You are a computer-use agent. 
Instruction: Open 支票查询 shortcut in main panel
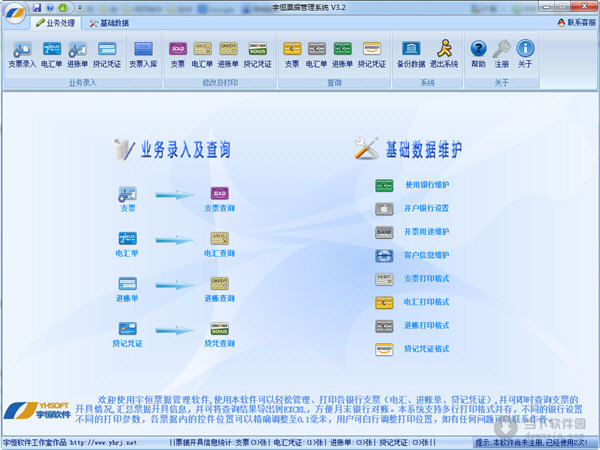pos(220,199)
